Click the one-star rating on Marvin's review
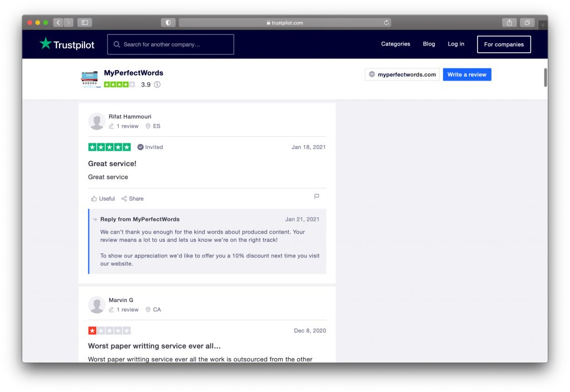This screenshot has height=392, width=570. pos(110,331)
